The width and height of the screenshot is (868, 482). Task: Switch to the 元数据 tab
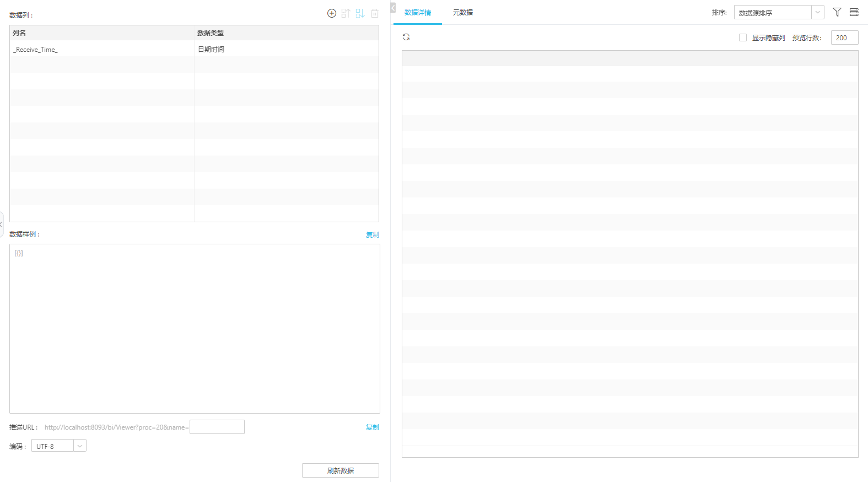point(462,13)
